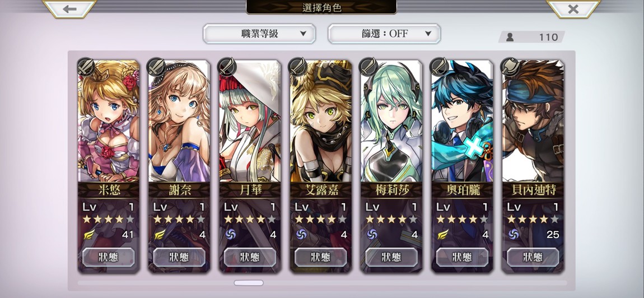Open the 篩選:OFF filter dropdown
The width and height of the screenshot is (644, 298).
coord(384,34)
